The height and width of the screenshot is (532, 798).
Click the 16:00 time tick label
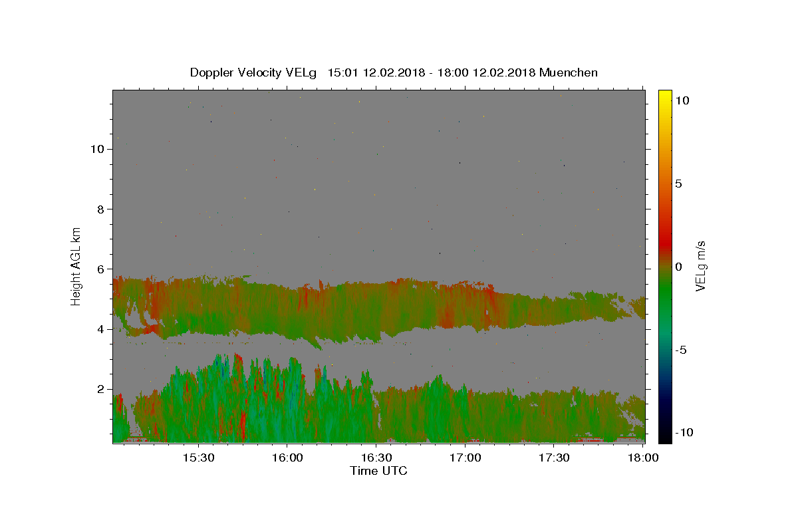[287, 458]
